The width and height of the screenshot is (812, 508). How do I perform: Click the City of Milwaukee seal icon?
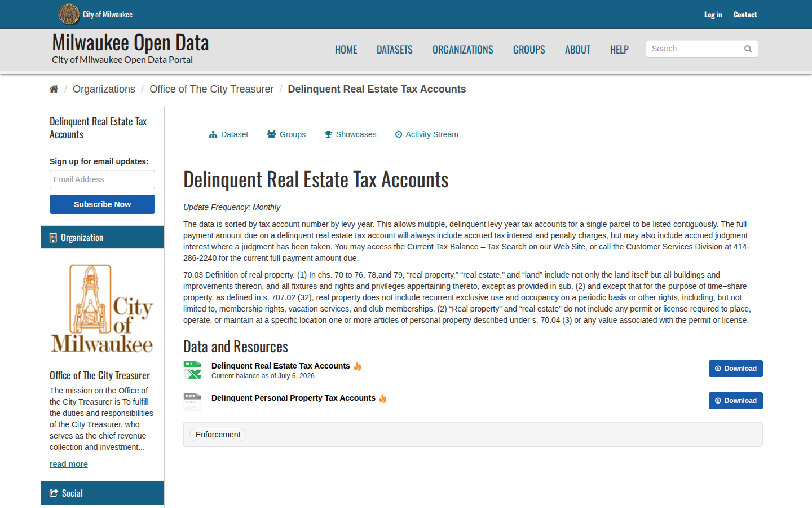pyautogui.click(x=69, y=14)
